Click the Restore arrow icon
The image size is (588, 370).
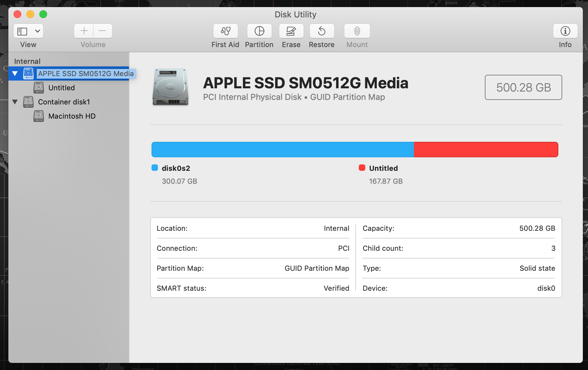tap(322, 31)
